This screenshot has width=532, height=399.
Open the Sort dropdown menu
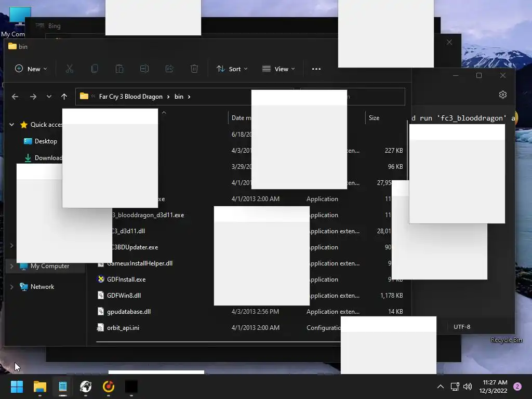click(232, 69)
